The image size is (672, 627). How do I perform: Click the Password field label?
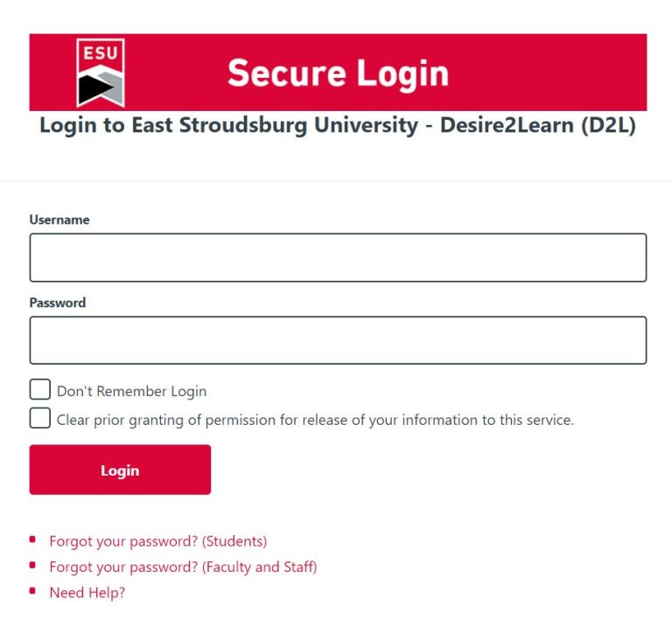click(x=58, y=303)
